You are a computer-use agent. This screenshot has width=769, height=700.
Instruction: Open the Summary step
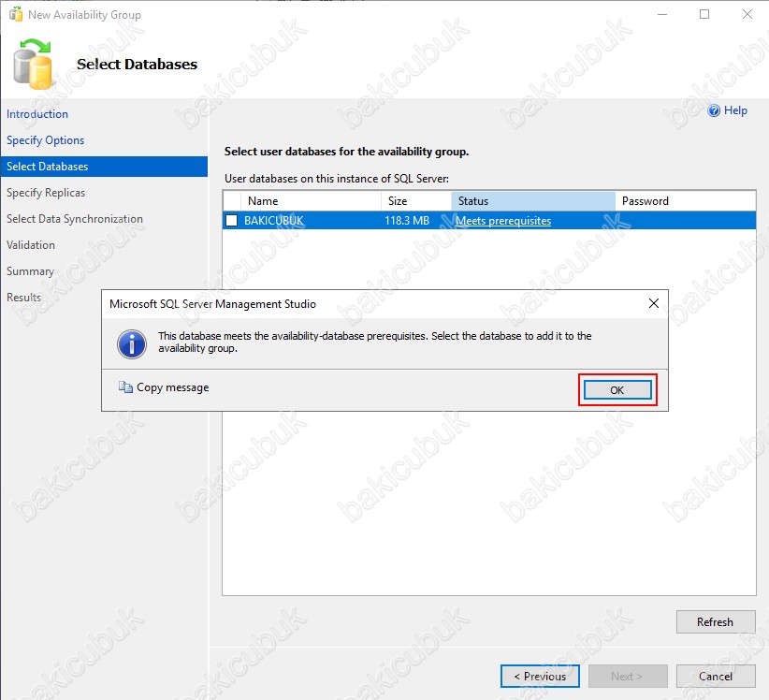pos(30,271)
